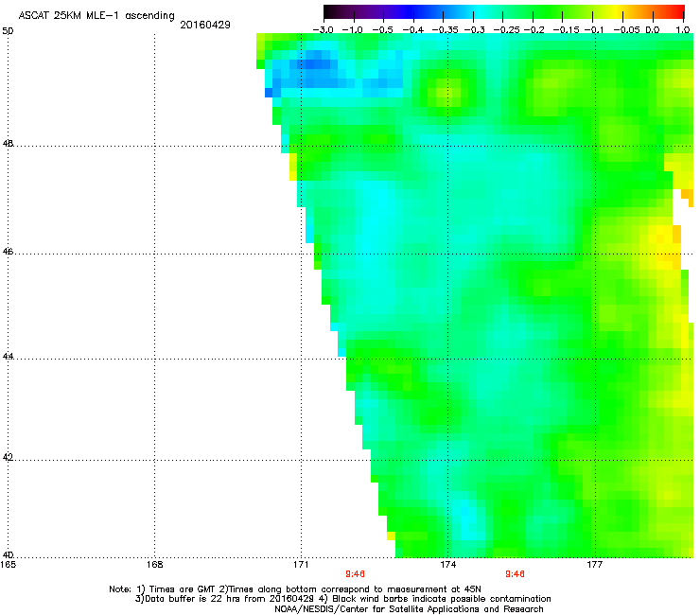The image size is (700, 615).
Task: Click the longitude label '171'
Action: (301, 565)
